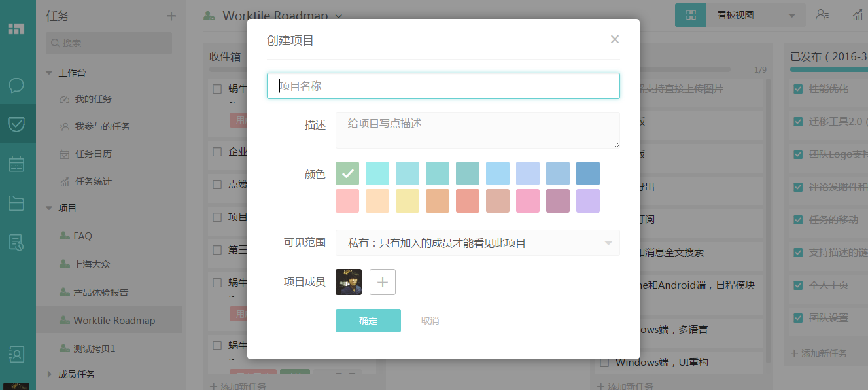Check the 团队设置 task checkbox
The height and width of the screenshot is (390, 868).
coord(798,318)
